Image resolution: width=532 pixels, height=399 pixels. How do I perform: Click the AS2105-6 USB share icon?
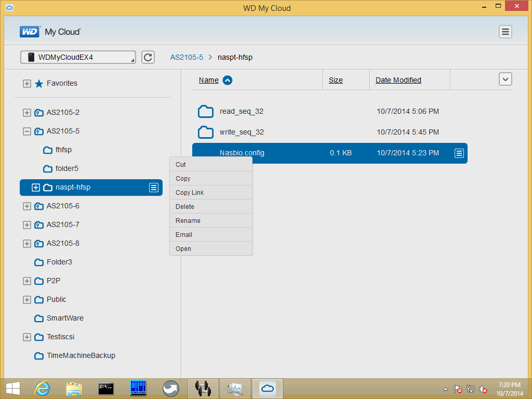[39, 206]
